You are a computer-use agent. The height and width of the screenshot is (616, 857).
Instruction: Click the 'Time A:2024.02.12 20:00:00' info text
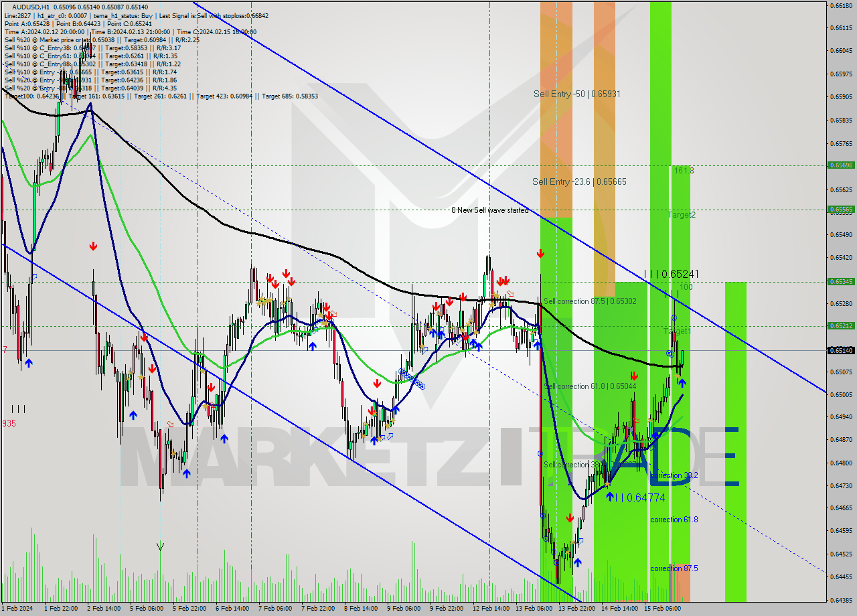point(44,31)
